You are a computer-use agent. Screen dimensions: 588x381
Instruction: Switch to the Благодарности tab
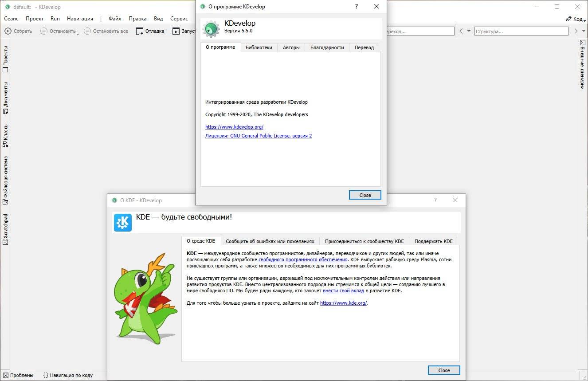(x=327, y=47)
